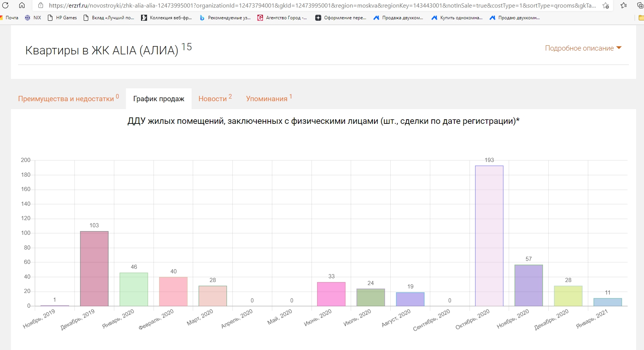Open Рекомендуемые уз... Bing bookmark

[x=225, y=18]
